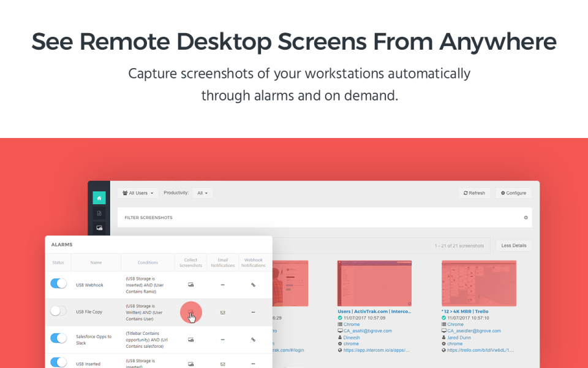Disable the USB Webhook alarm toggle
The image size is (588, 368).
coord(59,283)
